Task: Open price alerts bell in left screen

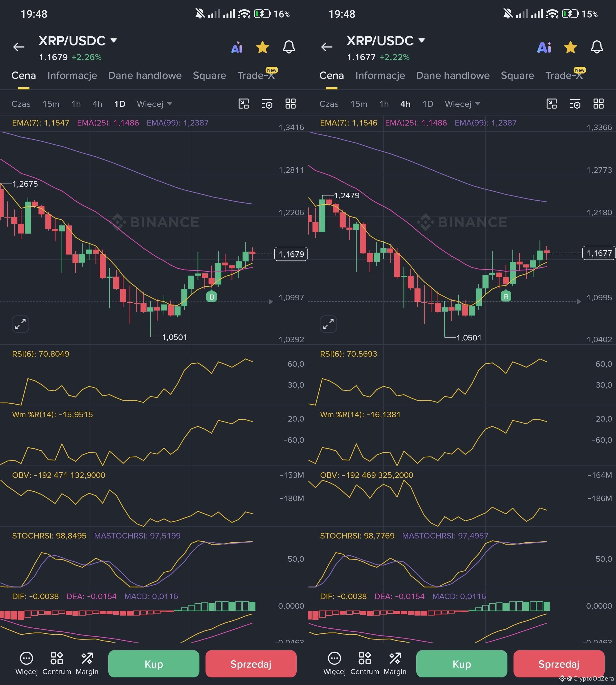Action: (289, 47)
